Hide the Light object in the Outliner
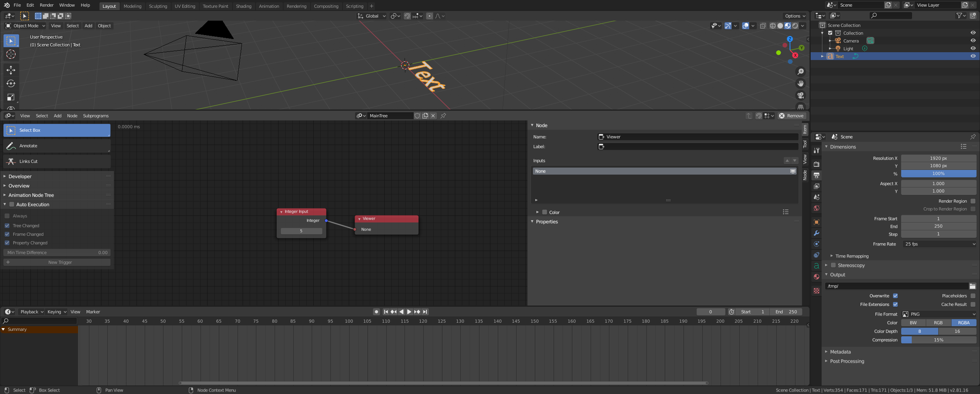Screen dimensions: 980x394 coord(973,48)
